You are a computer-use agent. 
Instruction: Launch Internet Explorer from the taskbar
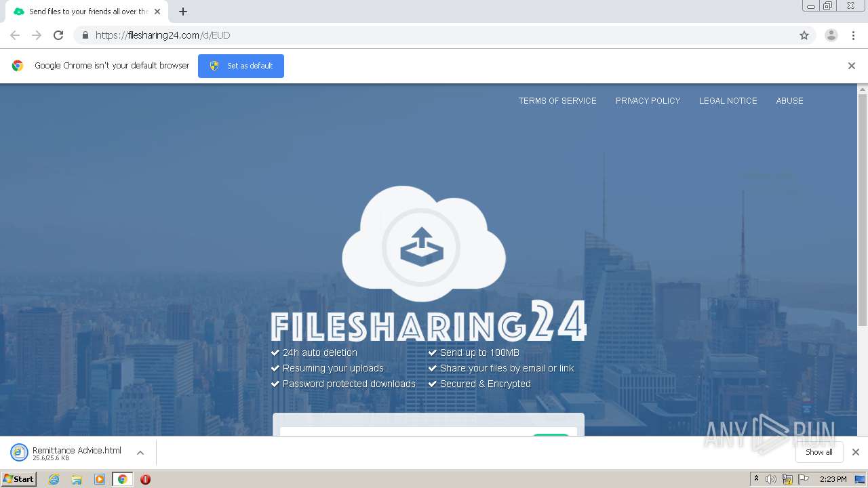tap(54, 479)
